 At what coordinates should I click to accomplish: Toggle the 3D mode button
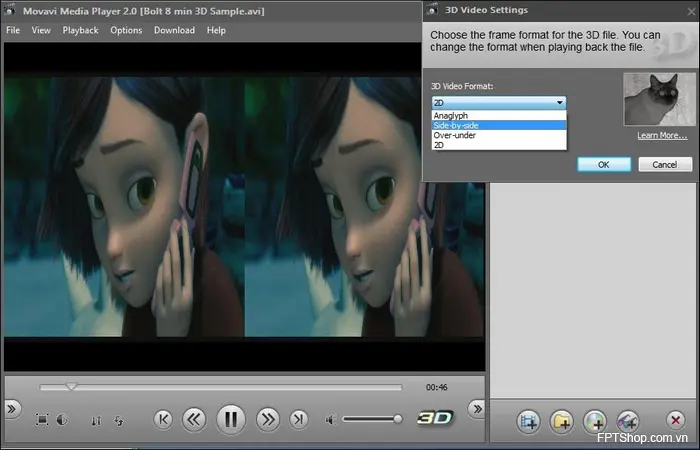436,418
